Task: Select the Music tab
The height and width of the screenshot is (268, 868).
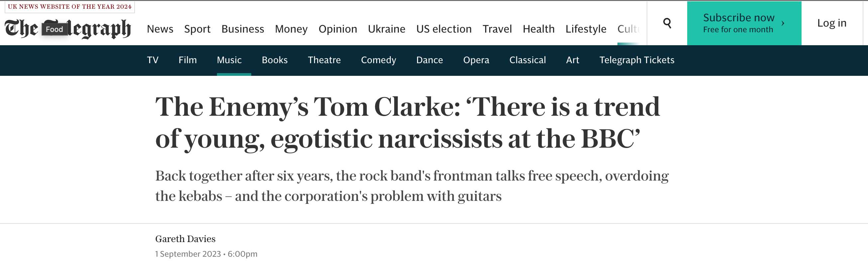Action: (229, 60)
